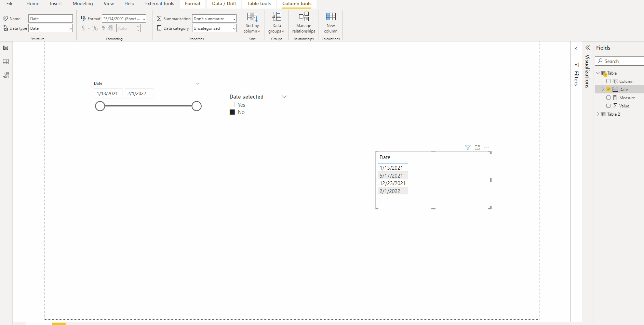Check the Column field checkbox

click(608, 81)
